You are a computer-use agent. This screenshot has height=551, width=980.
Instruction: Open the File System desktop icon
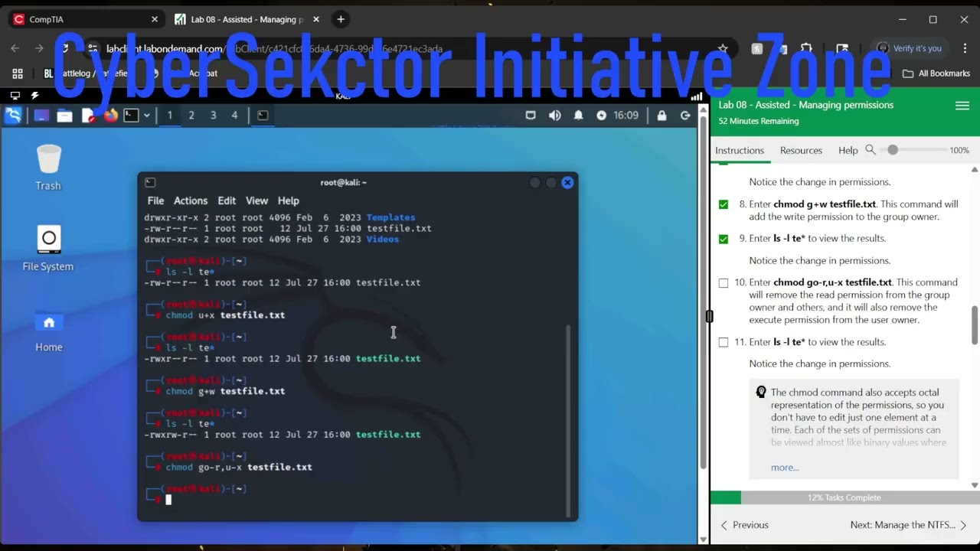[48, 248]
